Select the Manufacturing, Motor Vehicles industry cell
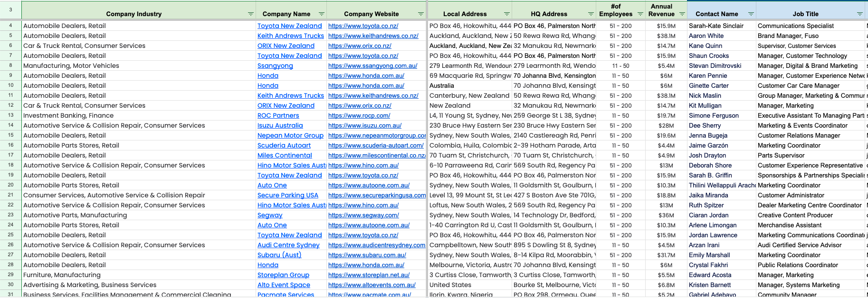The width and height of the screenshot is (868, 298). (x=139, y=66)
